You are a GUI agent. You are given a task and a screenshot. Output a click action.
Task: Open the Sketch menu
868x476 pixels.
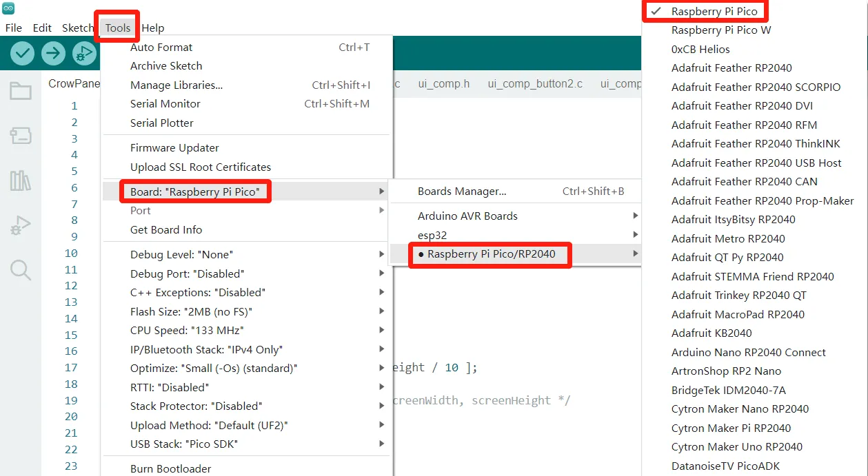77,28
